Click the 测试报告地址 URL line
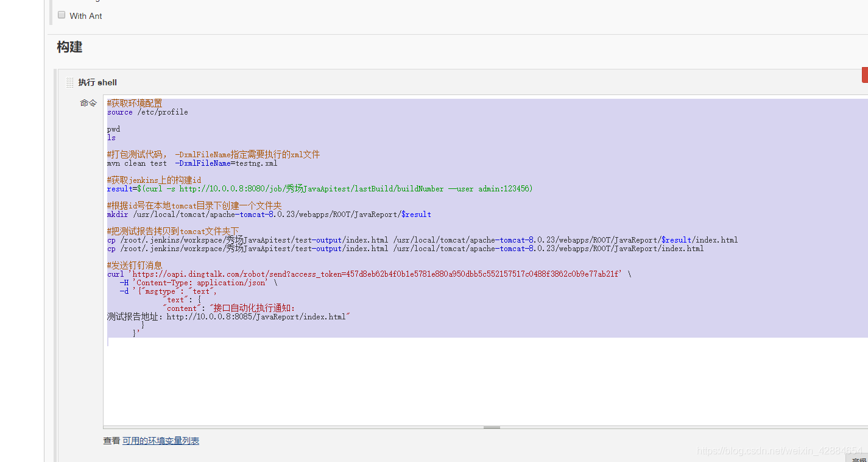The image size is (868, 462). (x=228, y=317)
